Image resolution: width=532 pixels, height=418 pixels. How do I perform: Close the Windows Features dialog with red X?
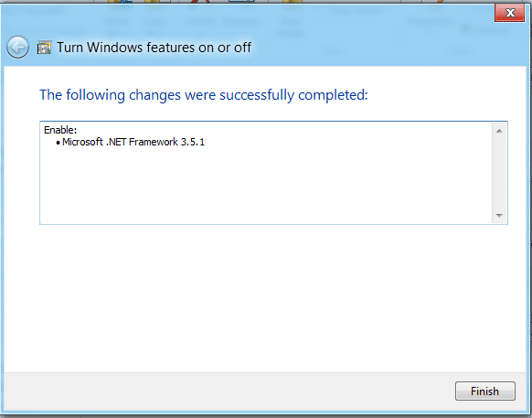[x=510, y=13]
